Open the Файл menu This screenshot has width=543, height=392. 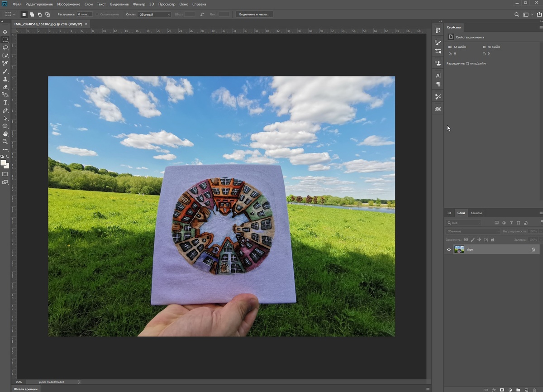click(17, 4)
